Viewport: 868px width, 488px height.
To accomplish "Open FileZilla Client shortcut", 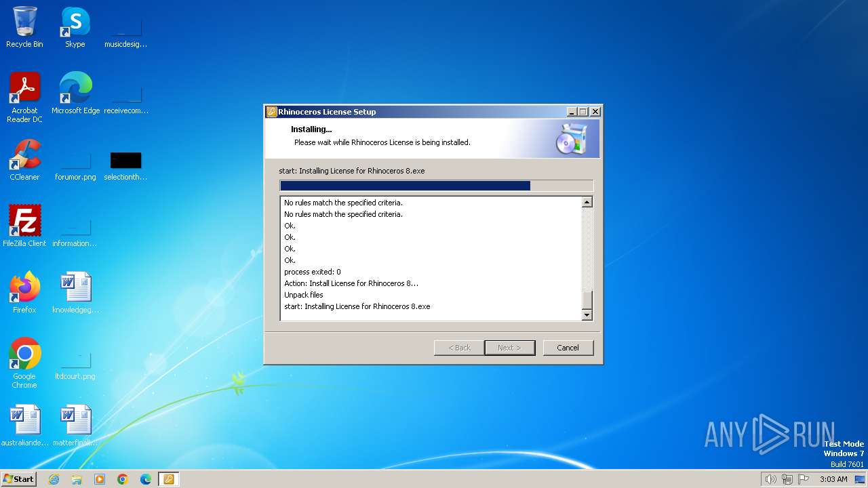I will point(24,226).
